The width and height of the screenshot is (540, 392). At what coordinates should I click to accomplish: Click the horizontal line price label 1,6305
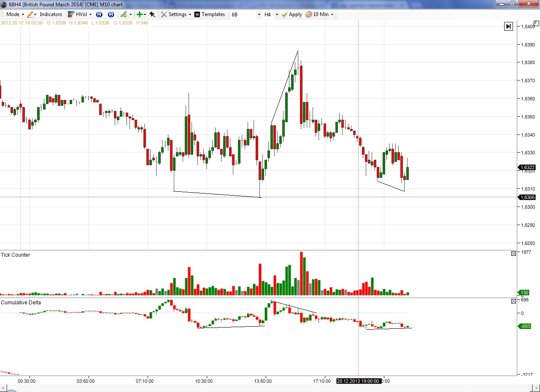click(x=527, y=197)
